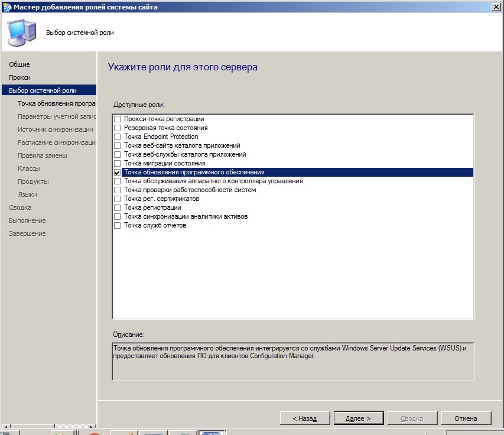Enable the Точка служб отчетов role

point(118,225)
